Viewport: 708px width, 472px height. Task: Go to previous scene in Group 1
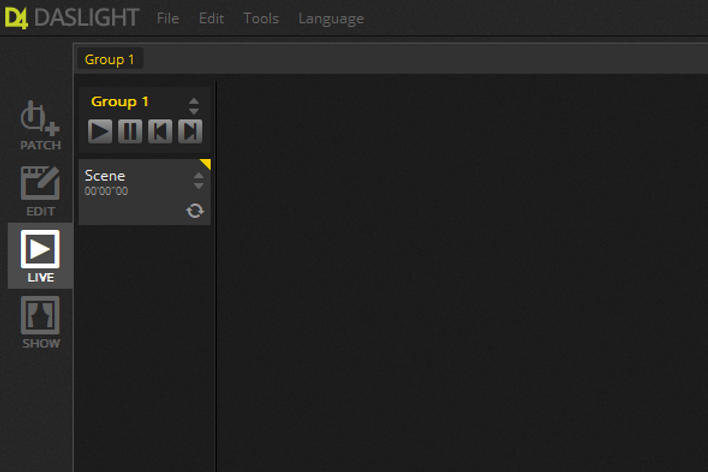tap(160, 131)
